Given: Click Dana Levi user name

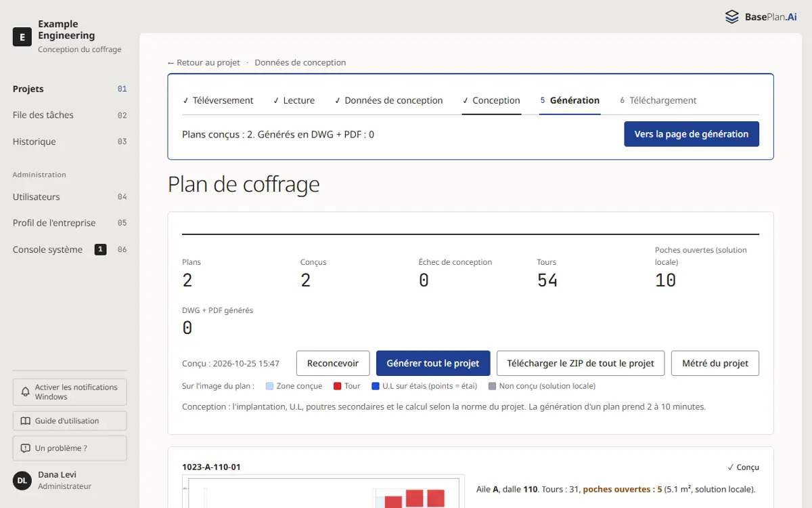Looking at the screenshot, I should click(57, 475).
